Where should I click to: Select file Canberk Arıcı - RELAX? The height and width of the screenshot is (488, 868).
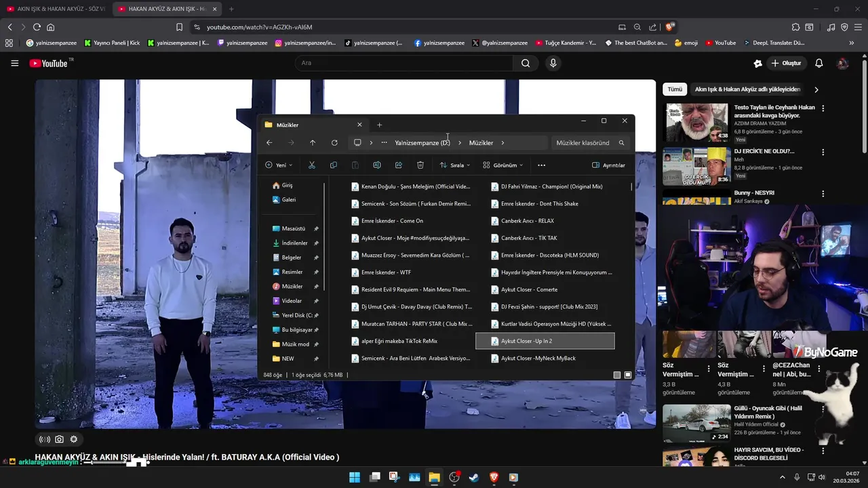[x=545, y=221]
